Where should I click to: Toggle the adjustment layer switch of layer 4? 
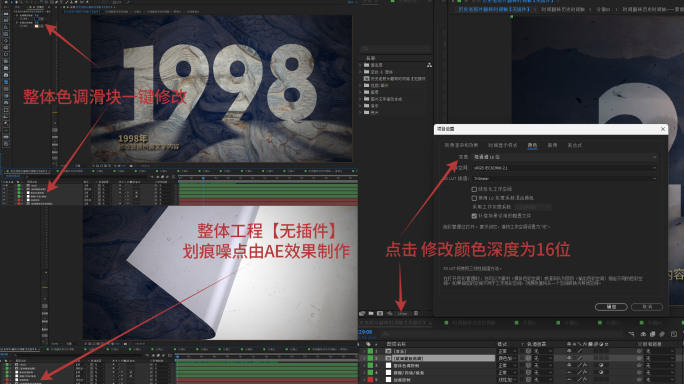(x=601, y=372)
